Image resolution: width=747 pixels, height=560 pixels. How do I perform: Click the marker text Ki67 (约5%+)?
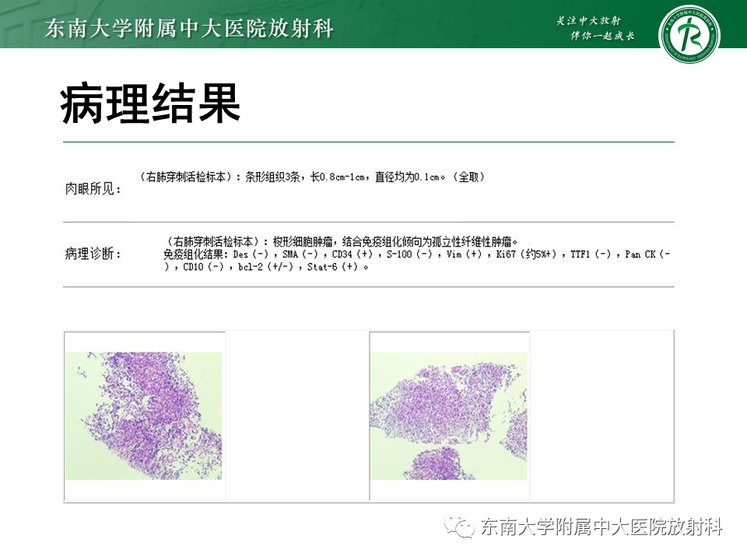[x=527, y=254]
